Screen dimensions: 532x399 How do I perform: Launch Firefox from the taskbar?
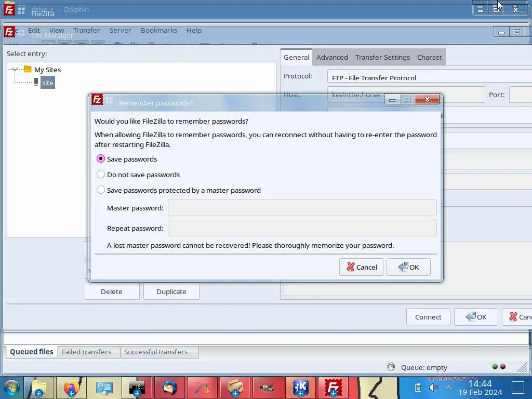point(72,388)
